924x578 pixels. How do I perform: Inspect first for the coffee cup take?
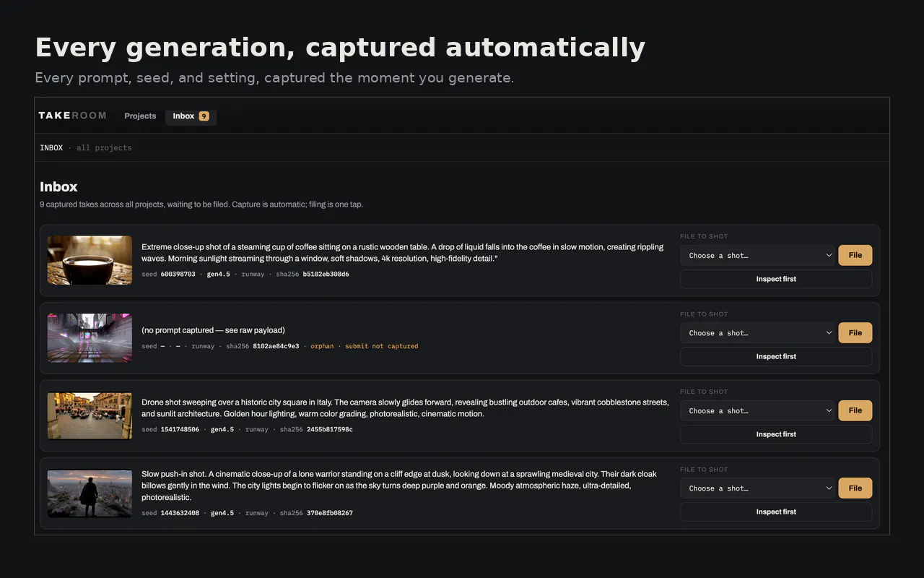click(x=776, y=279)
